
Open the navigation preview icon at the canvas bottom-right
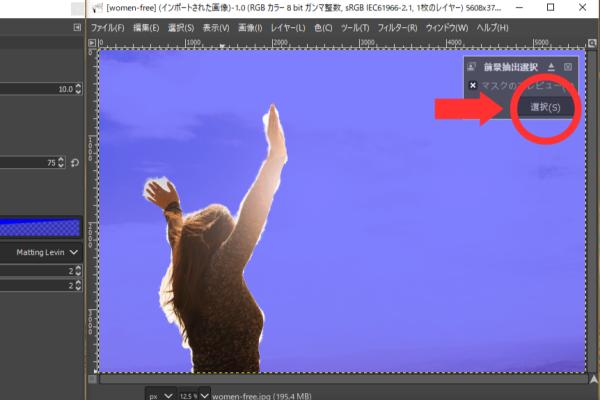point(593,379)
